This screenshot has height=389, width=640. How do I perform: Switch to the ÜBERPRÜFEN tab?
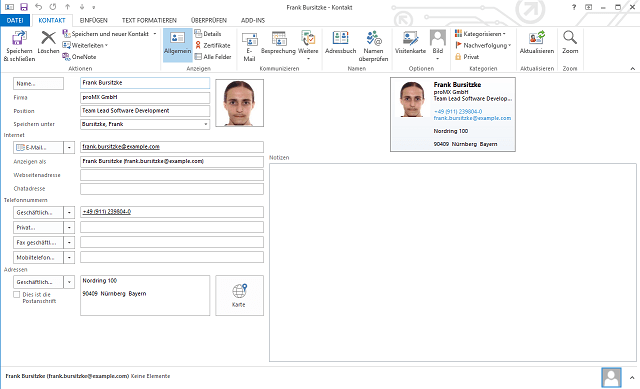pyautogui.click(x=209, y=20)
